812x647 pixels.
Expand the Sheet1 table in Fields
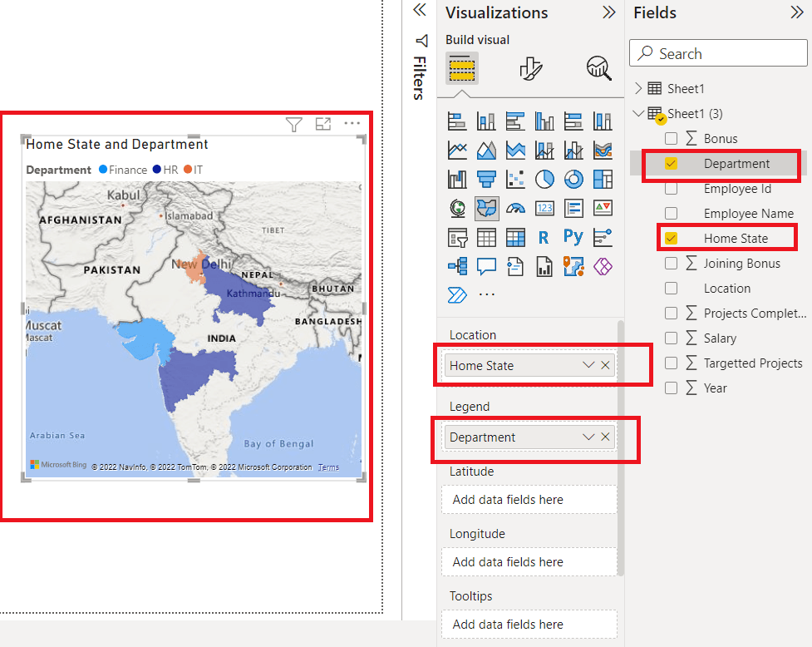click(637, 87)
